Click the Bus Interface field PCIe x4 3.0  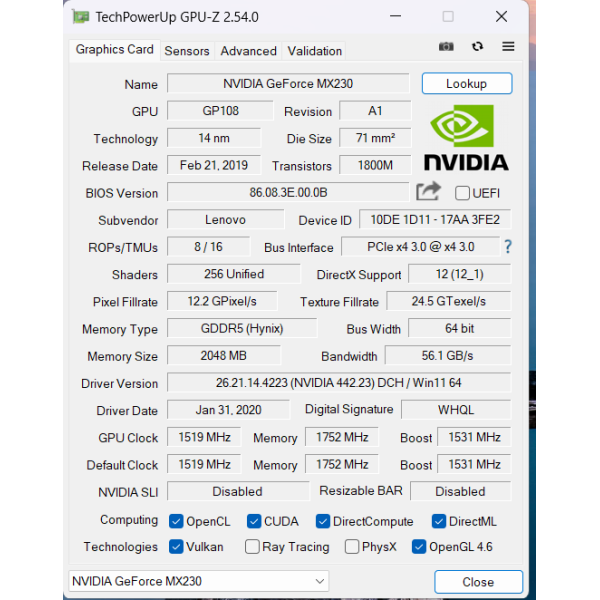(x=420, y=246)
